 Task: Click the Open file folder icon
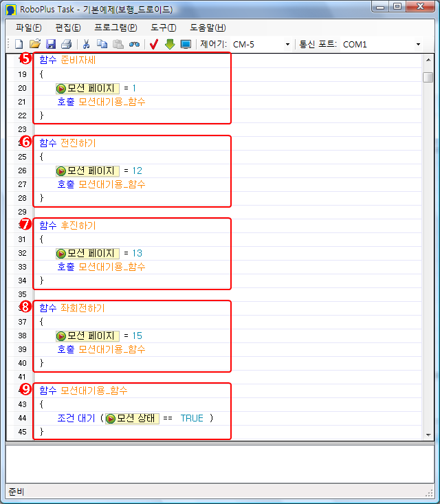coord(34,44)
